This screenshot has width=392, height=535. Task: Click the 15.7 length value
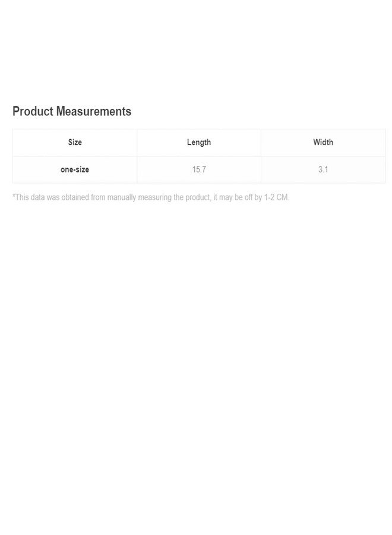[199, 169]
